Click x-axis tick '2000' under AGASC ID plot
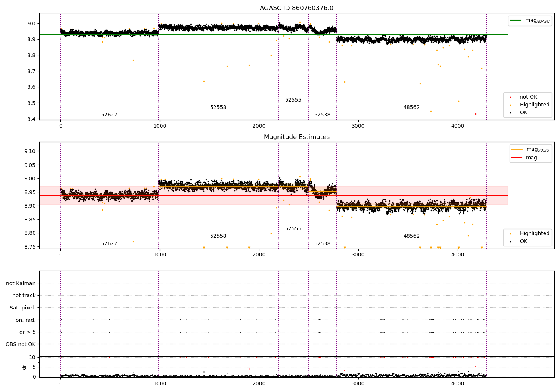Image resolution: width=560 pixels, height=392 pixels. pyautogui.click(x=259, y=126)
